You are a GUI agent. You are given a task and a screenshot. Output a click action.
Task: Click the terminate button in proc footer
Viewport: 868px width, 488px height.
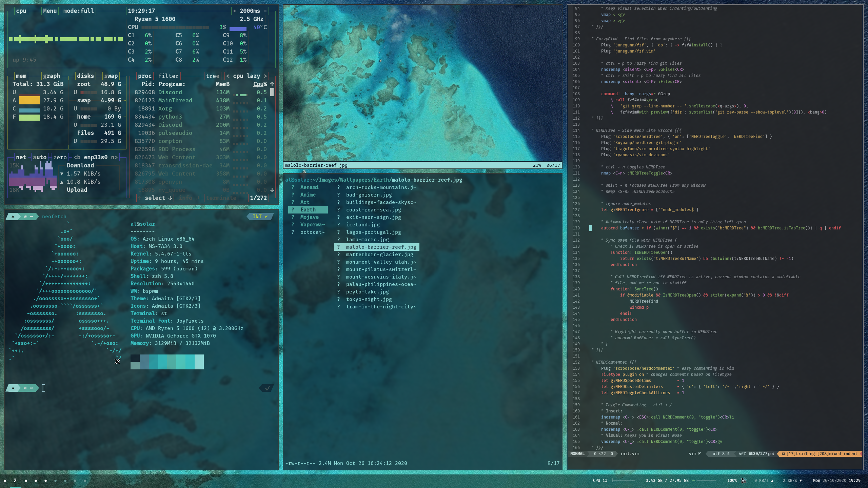click(221, 198)
